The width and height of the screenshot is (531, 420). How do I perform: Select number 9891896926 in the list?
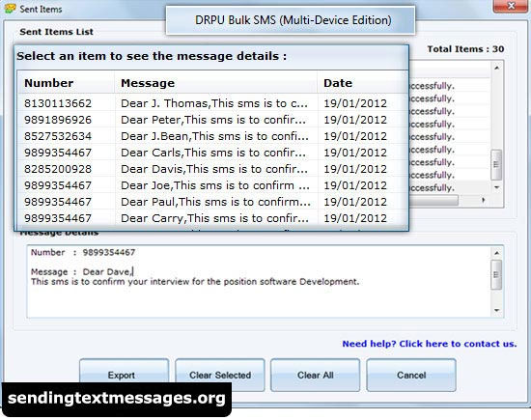[x=58, y=120]
